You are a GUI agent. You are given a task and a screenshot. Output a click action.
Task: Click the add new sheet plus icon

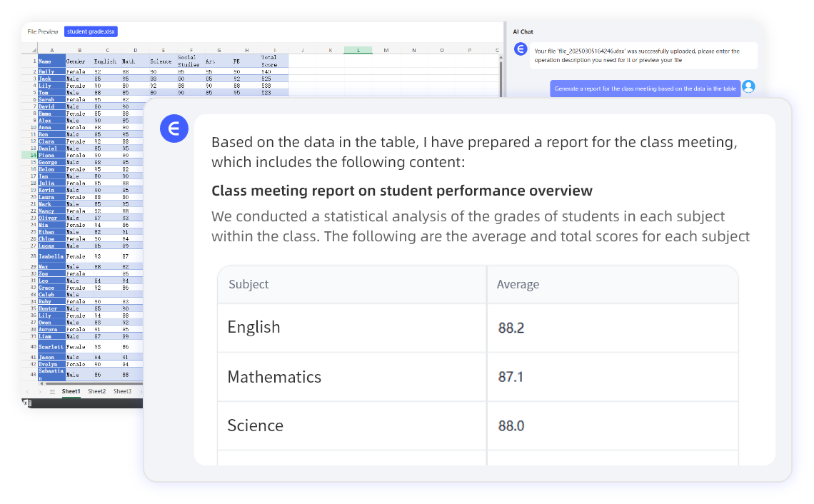pos(141,391)
